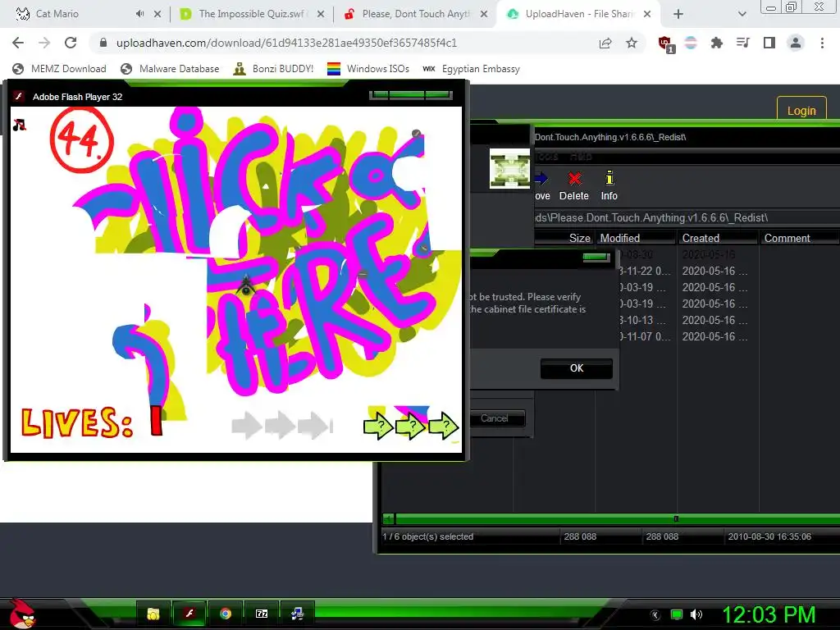Use the first green skip arrow
This screenshot has width=840, height=630.
pyautogui.click(x=378, y=426)
